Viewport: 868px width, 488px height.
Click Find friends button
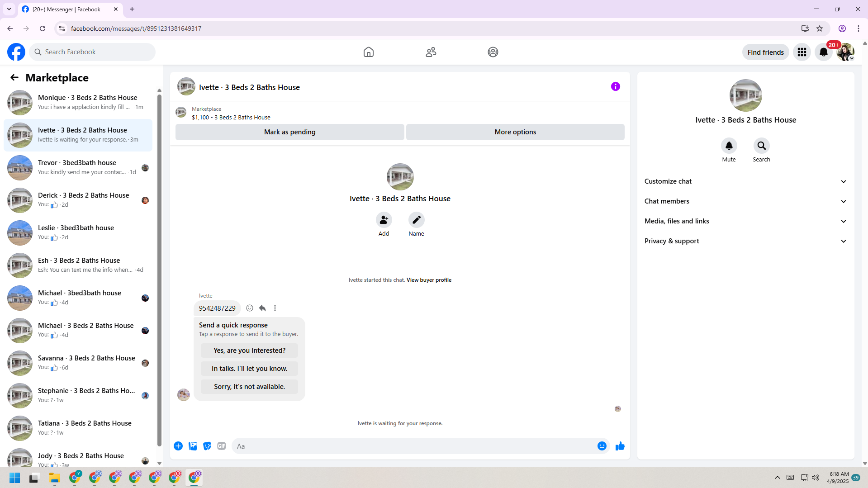pyautogui.click(x=765, y=52)
